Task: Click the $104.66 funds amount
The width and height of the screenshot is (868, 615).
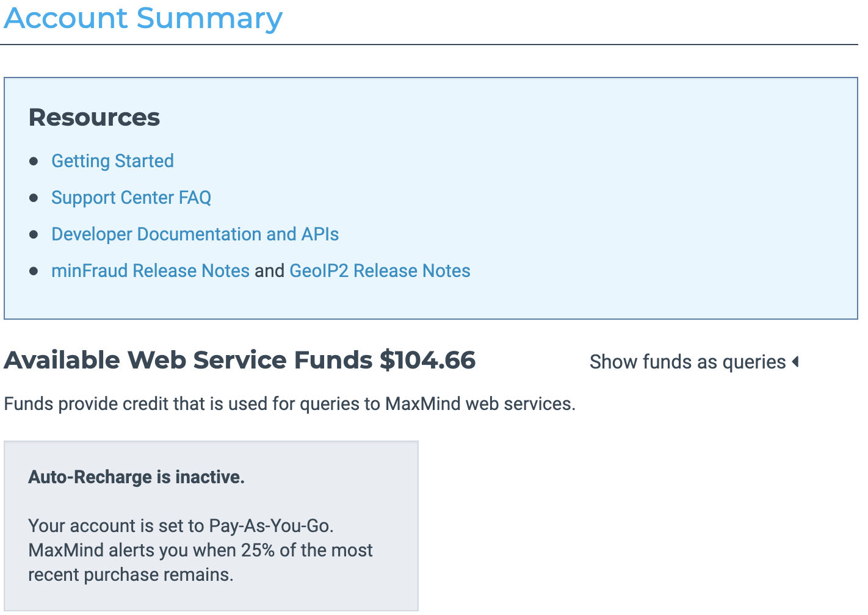Action: point(427,360)
